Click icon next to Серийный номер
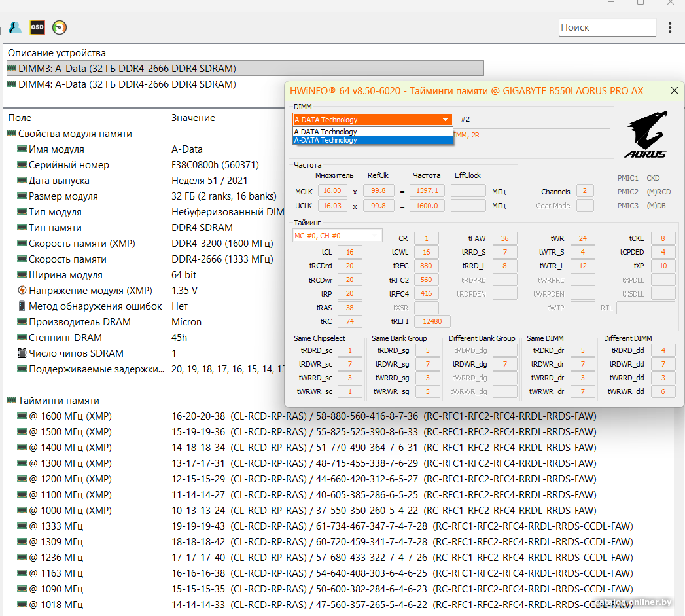Viewport: 685px width, 616px height. pos(22,164)
